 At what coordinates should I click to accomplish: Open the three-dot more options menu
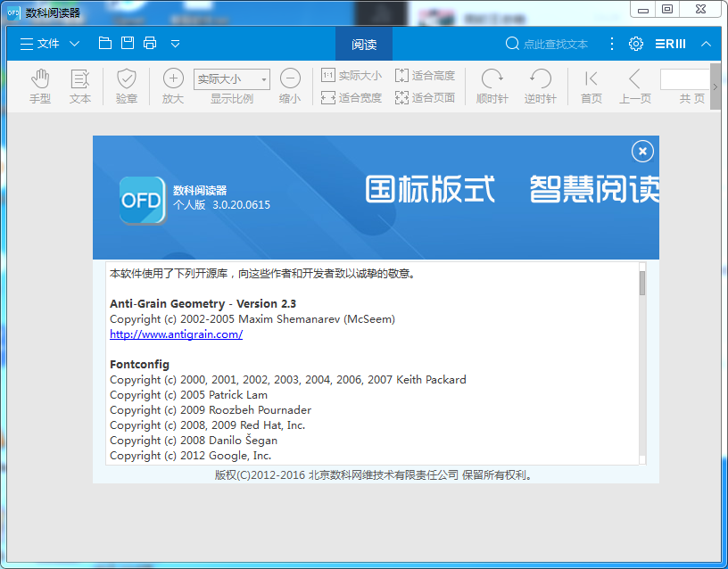point(611,42)
